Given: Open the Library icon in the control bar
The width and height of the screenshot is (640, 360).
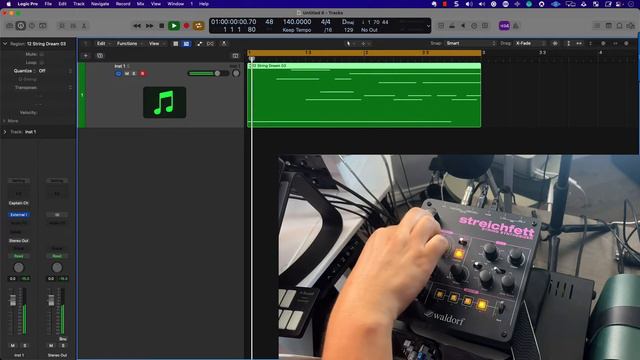Looking at the screenshot, I should (x=10, y=26).
